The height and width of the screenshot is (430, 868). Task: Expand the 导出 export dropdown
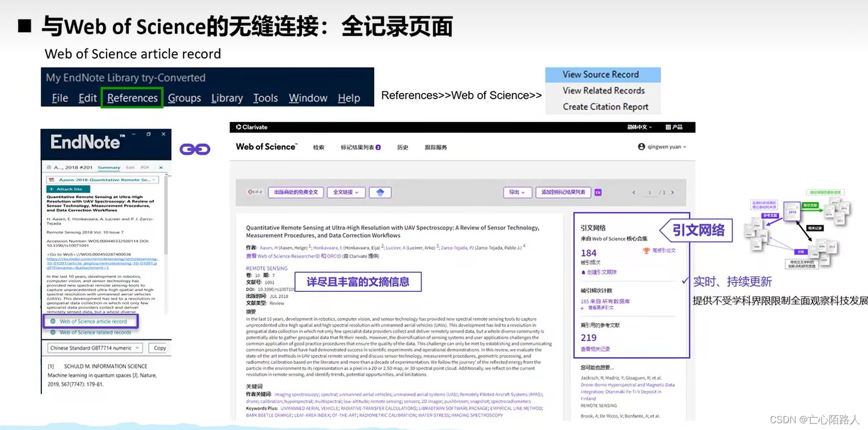[x=517, y=192]
